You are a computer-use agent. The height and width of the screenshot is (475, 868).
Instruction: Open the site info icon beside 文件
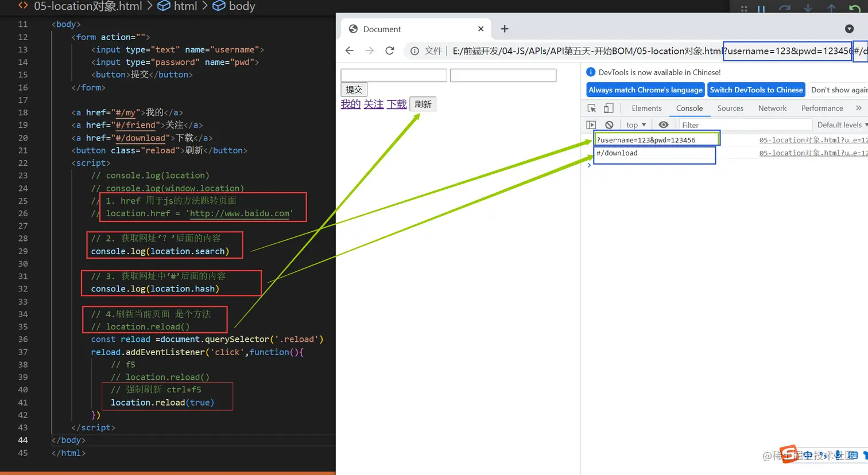(414, 51)
